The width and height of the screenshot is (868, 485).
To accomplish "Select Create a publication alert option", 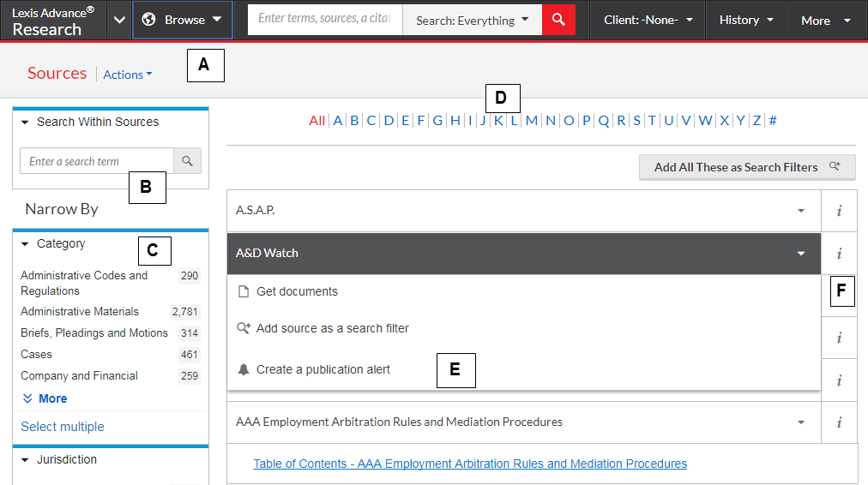I will [322, 369].
